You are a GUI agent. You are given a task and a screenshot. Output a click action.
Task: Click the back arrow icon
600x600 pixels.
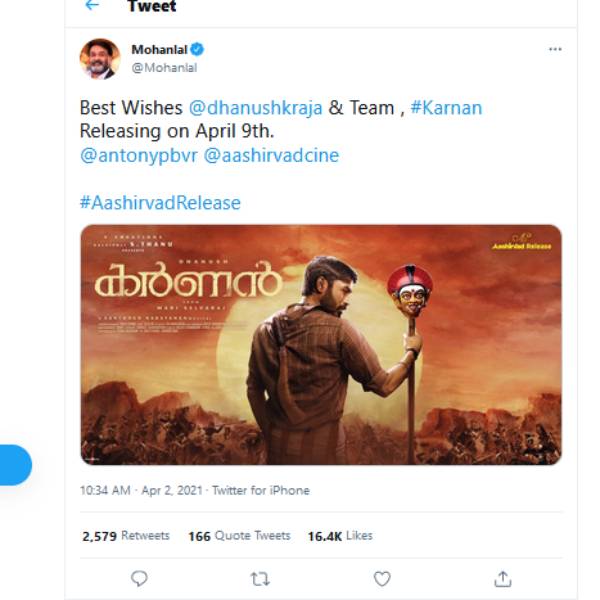[x=92, y=6]
